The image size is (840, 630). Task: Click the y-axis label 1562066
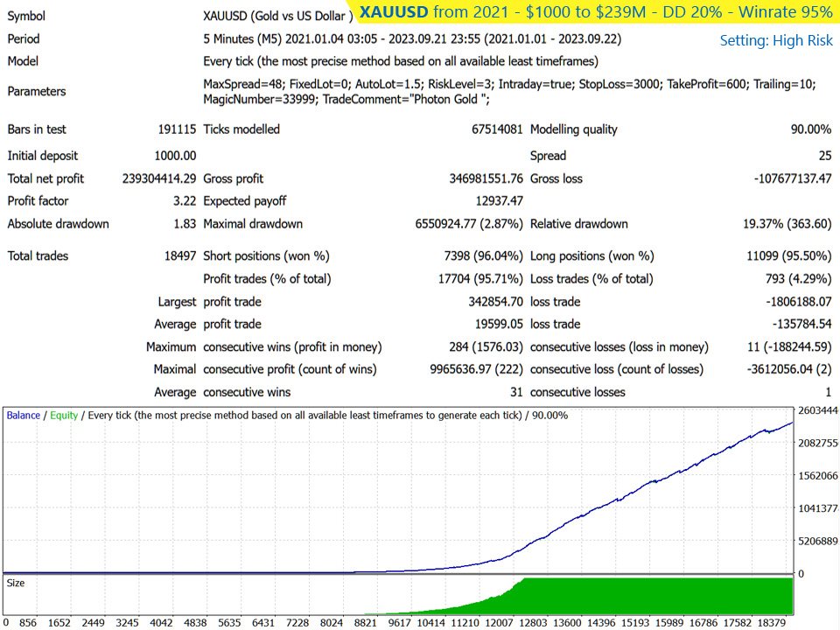[817, 476]
